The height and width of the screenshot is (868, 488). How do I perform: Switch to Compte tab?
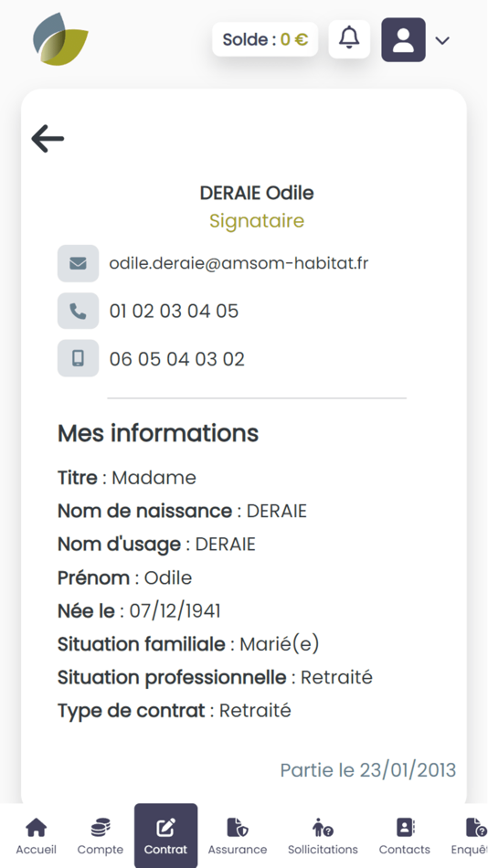[101, 836]
